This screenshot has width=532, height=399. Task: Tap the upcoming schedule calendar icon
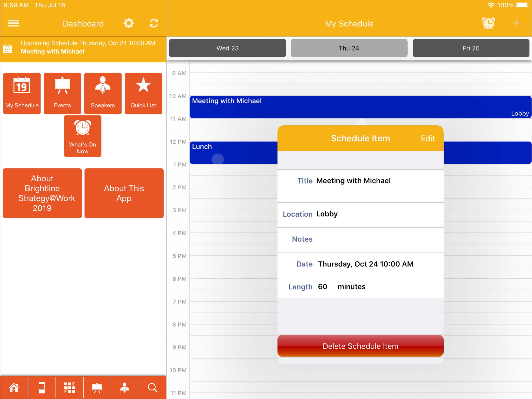point(7,49)
